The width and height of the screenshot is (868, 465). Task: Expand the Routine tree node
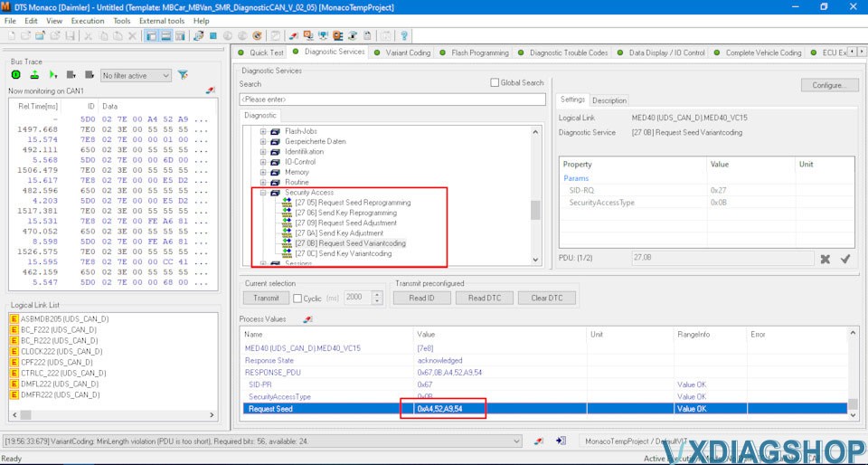[263, 182]
